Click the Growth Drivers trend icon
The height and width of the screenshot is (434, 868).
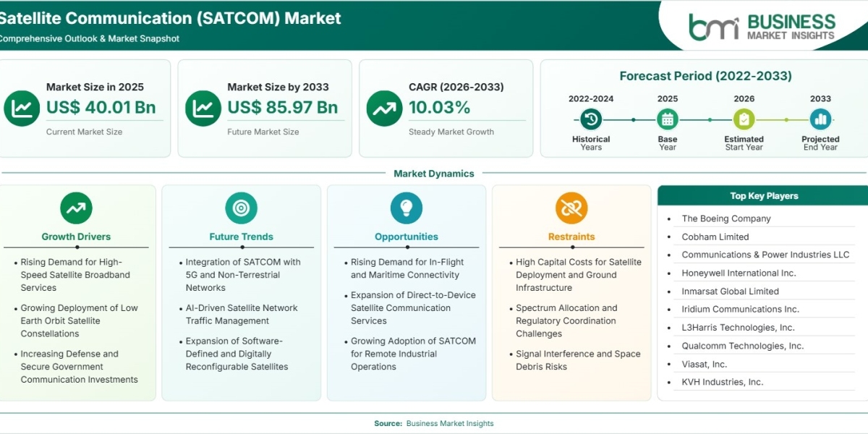coord(76,208)
